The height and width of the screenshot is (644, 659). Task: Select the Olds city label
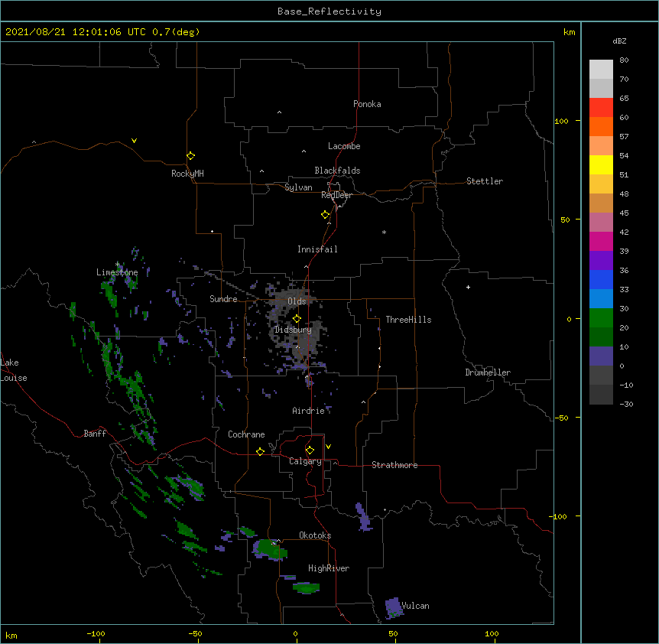point(297,301)
